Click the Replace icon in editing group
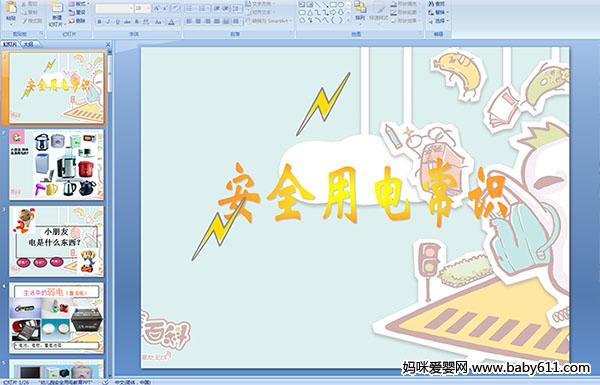Screen dimensions: 600x385 tap(431, 12)
